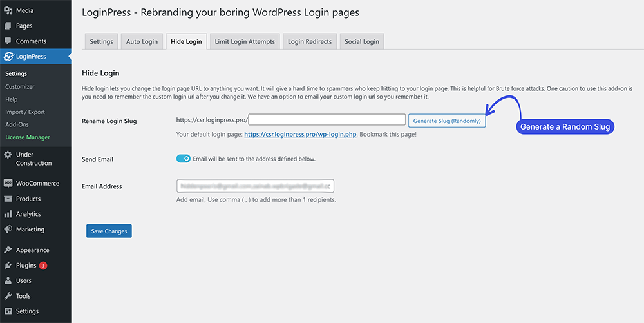Select the Hide Login tab
This screenshot has height=323, width=644.
click(x=186, y=41)
